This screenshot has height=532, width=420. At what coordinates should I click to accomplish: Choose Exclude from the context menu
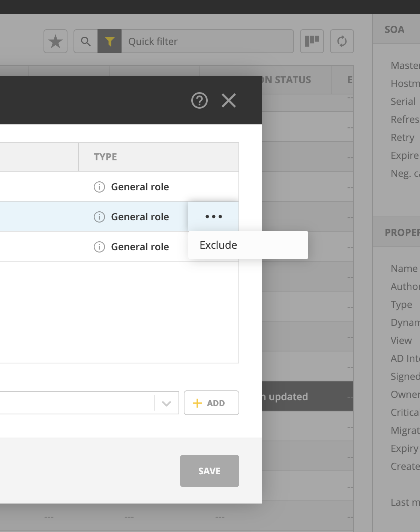(x=218, y=245)
